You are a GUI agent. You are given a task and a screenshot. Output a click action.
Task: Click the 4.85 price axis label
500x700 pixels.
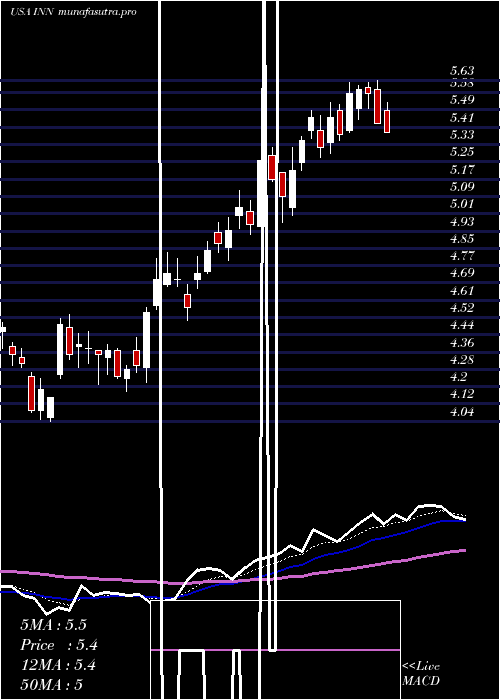(462, 239)
